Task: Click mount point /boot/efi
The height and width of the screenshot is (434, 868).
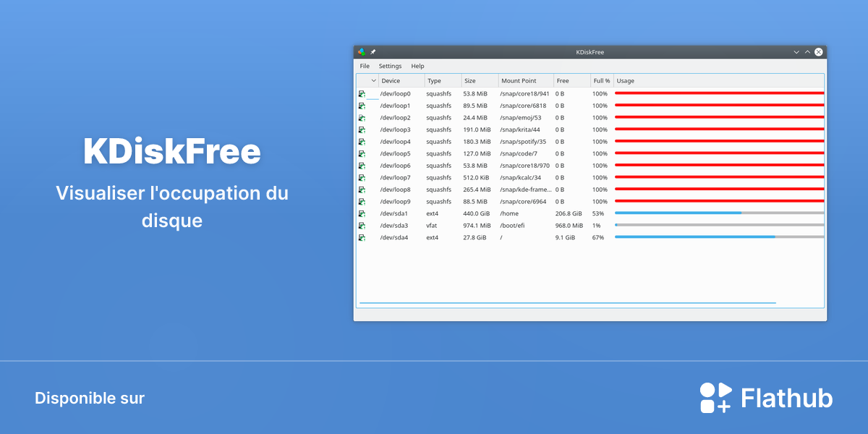Action: (512, 226)
